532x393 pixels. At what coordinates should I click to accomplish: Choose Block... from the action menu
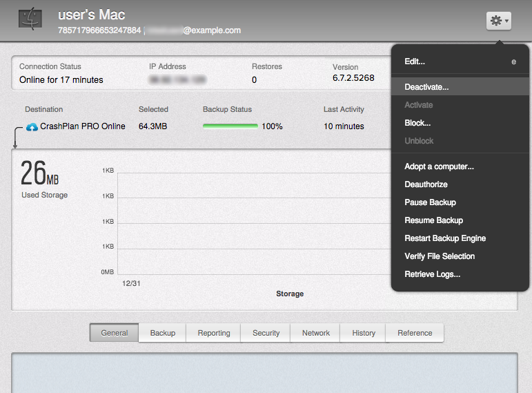[x=460, y=123]
